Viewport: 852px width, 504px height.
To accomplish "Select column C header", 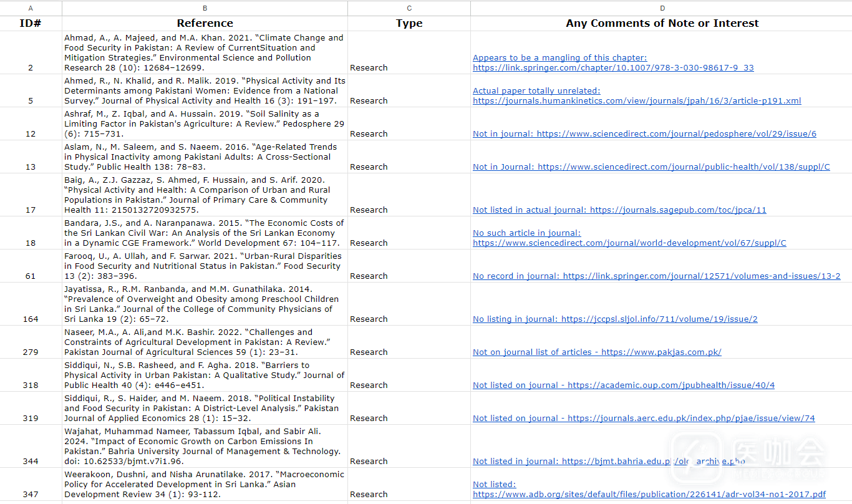I will pyautogui.click(x=409, y=8).
